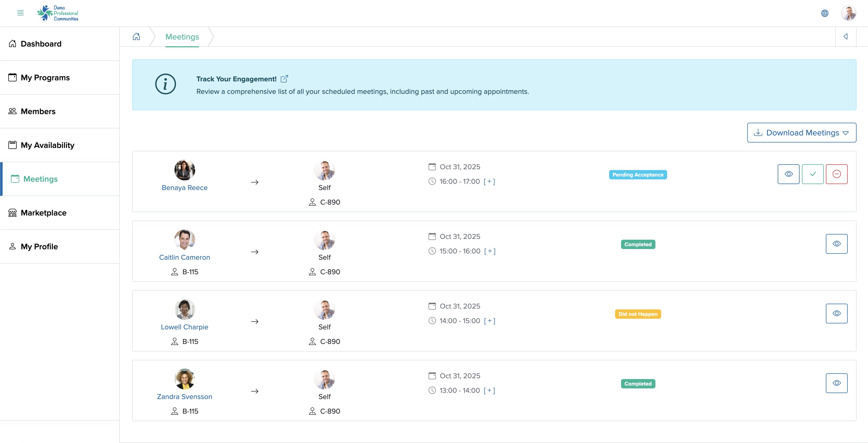Click the checkmark icon on Benaya Reece meeting

click(x=813, y=174)
